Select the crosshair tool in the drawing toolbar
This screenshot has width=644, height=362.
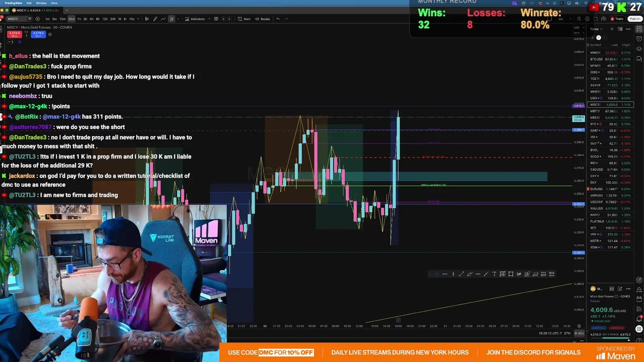[437, 274]
